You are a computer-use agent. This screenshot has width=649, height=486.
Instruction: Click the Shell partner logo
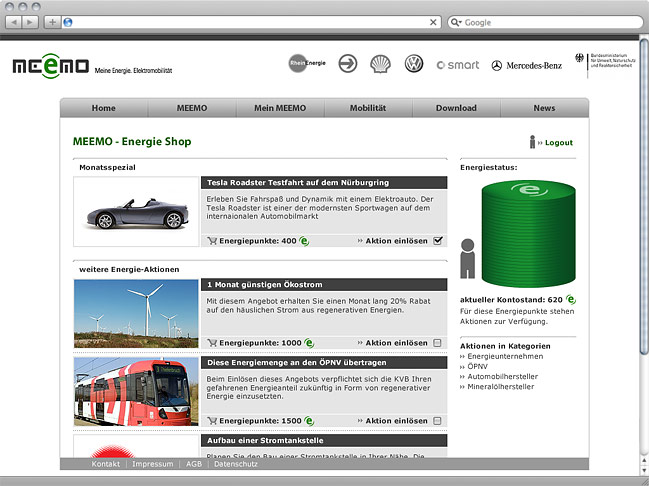[380, 64]
